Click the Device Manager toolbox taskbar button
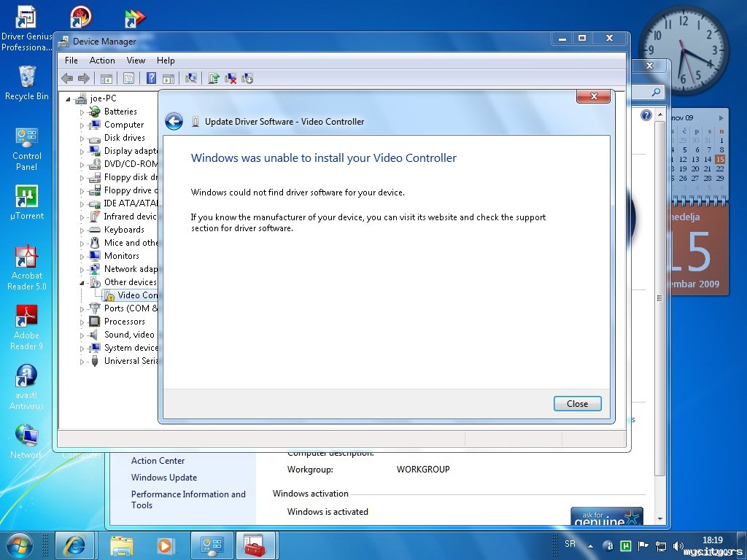The width and height of the screenshot is (747, 560). (x=255, y=545)
